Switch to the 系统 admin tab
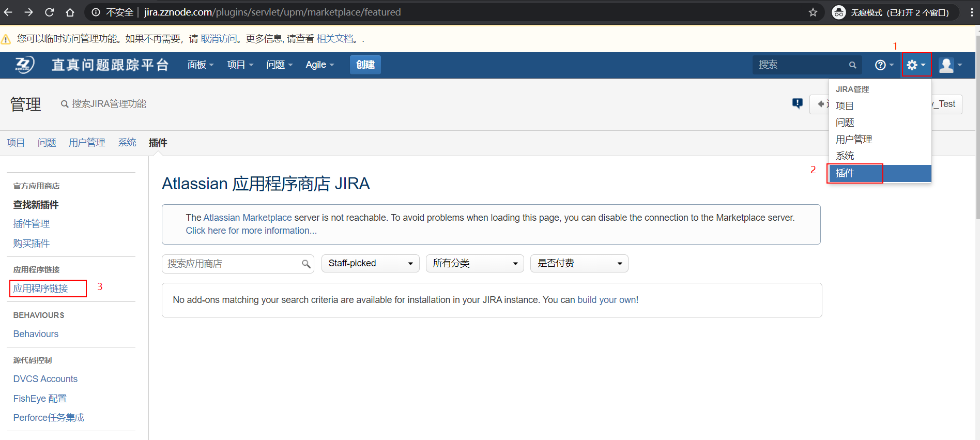This screenshot has width=980, height=440. coord(127,143)
